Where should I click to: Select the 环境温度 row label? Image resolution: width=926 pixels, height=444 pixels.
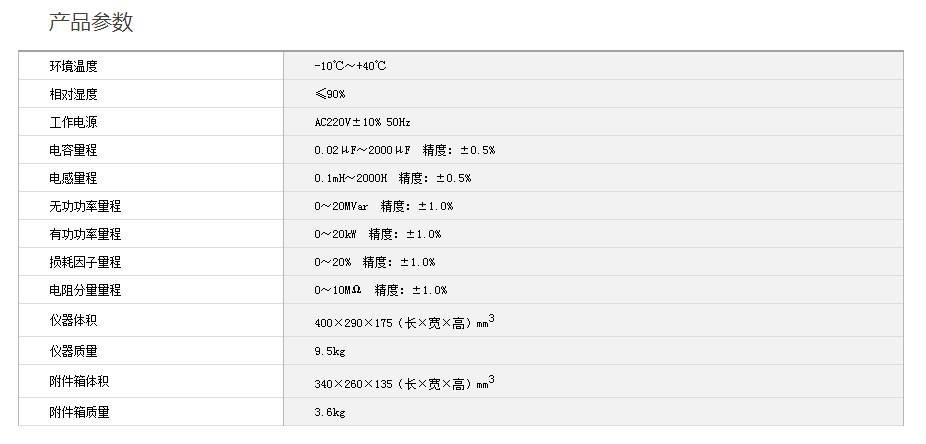click(x=74, y=66)
